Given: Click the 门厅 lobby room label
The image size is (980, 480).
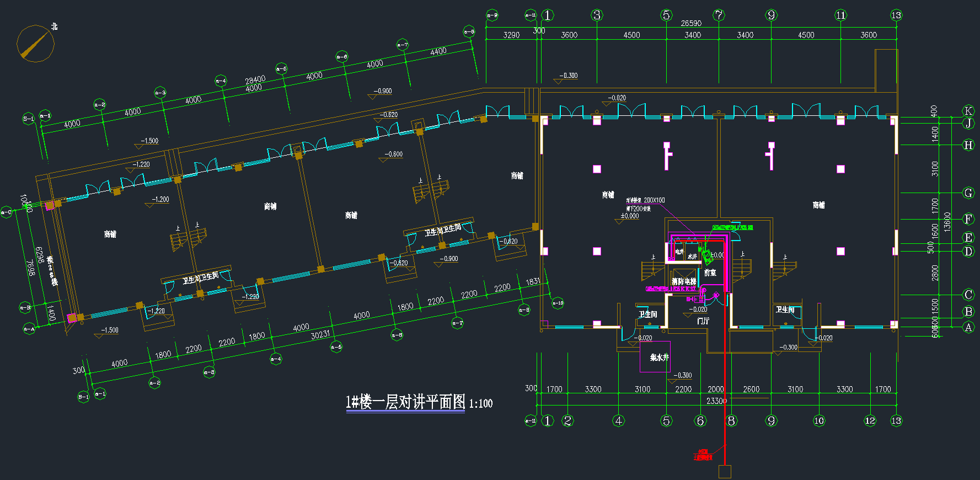Looking at the screenshot, I should (703, 321).
